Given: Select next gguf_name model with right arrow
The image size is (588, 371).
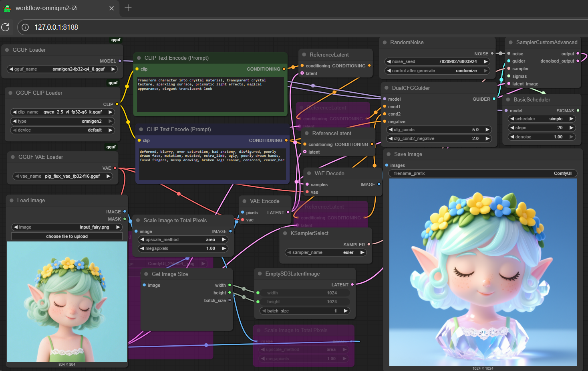Looking at the screenshot, I should click(113, 69).
